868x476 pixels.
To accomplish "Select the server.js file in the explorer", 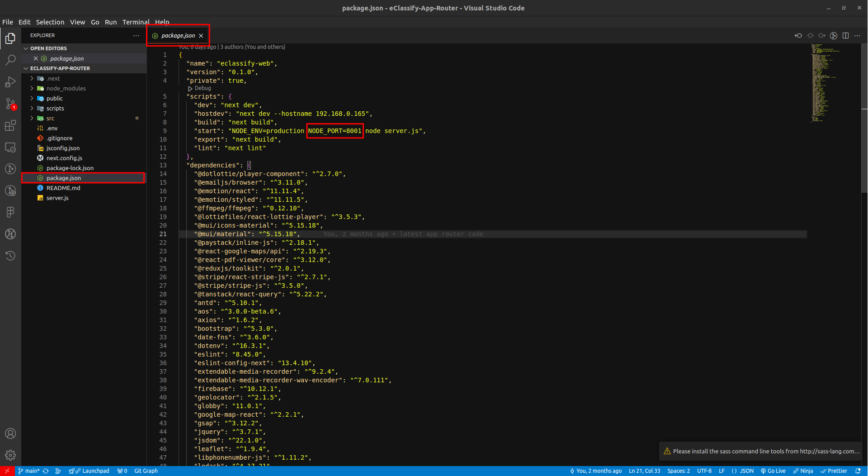I will pos(57,198).
